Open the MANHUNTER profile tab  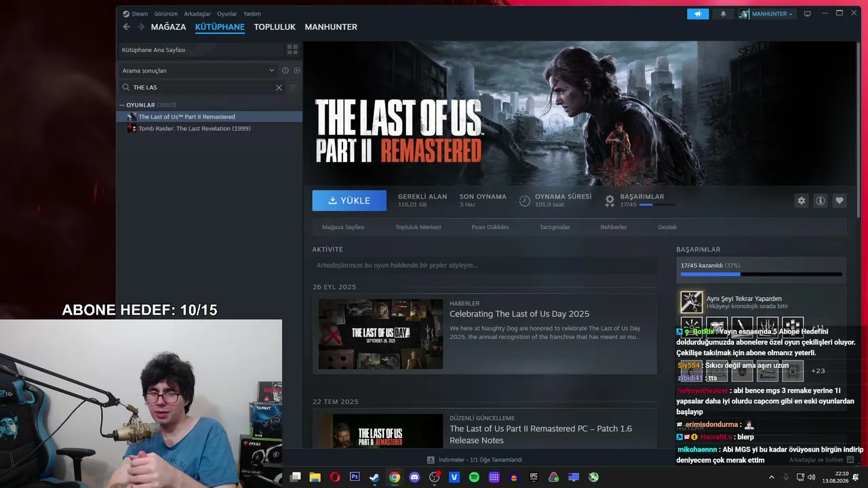(331, 27)
